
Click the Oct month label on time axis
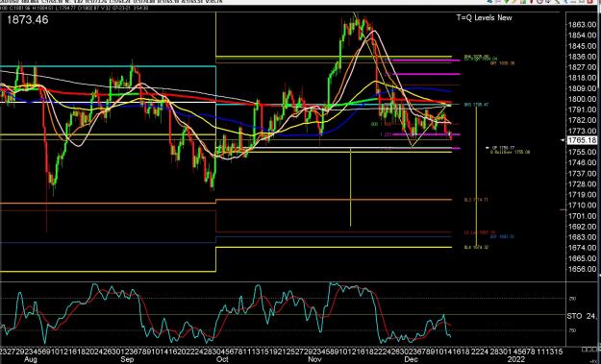coord(222,359)
